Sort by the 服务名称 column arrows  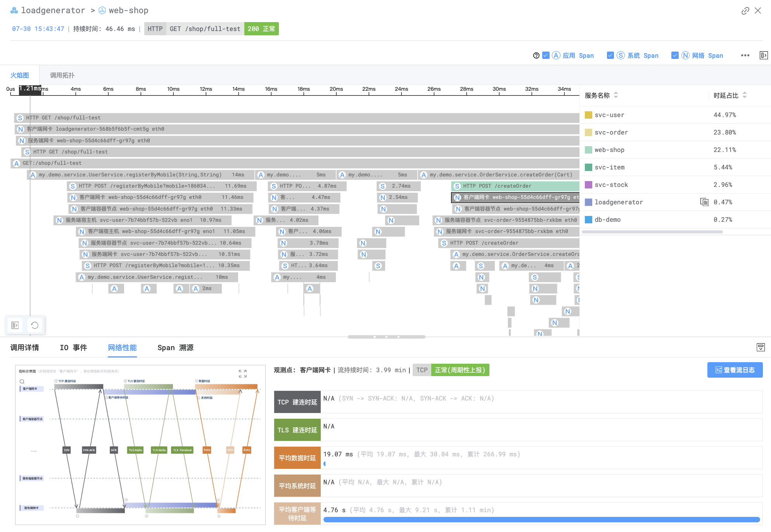(x=616, y=95)
